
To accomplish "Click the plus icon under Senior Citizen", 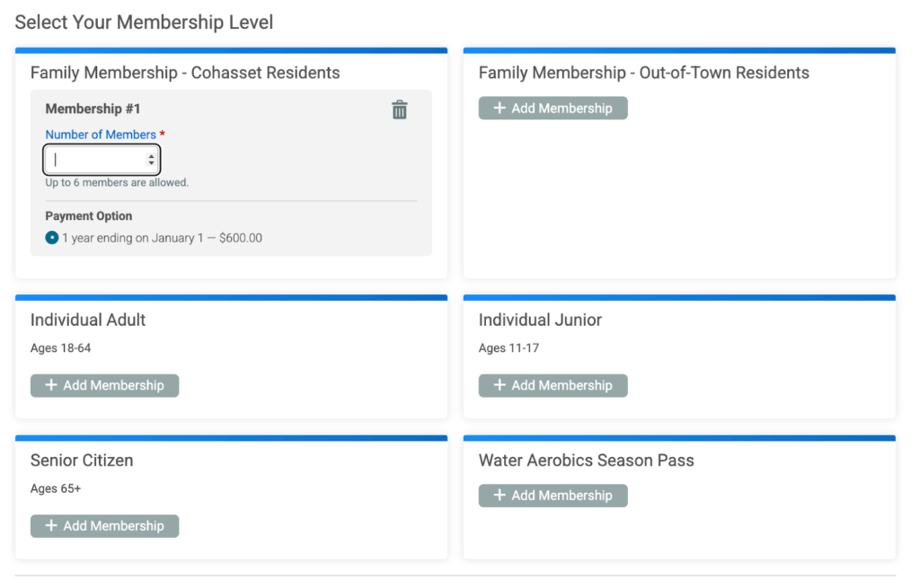I will coord(51,526).
